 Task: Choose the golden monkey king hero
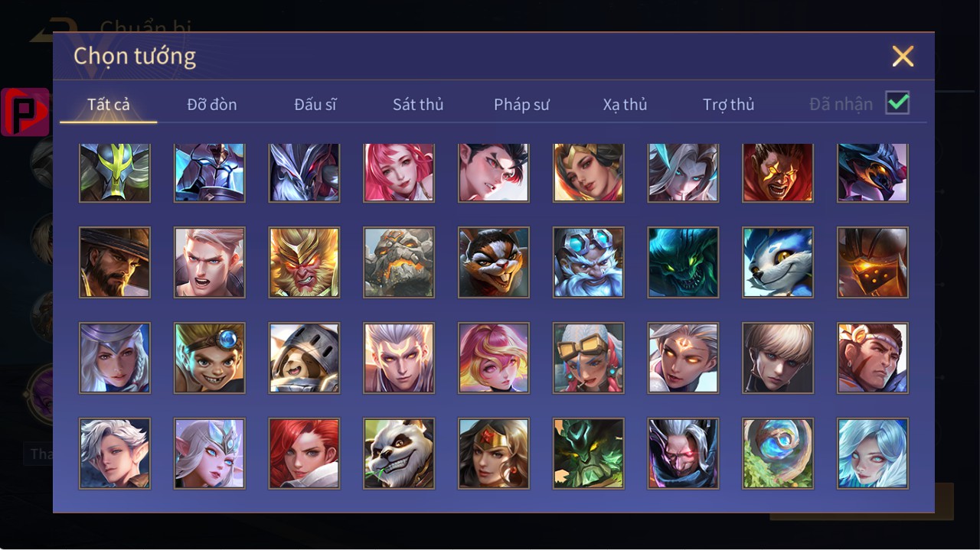pyautogui.click(x=304, y=262)
